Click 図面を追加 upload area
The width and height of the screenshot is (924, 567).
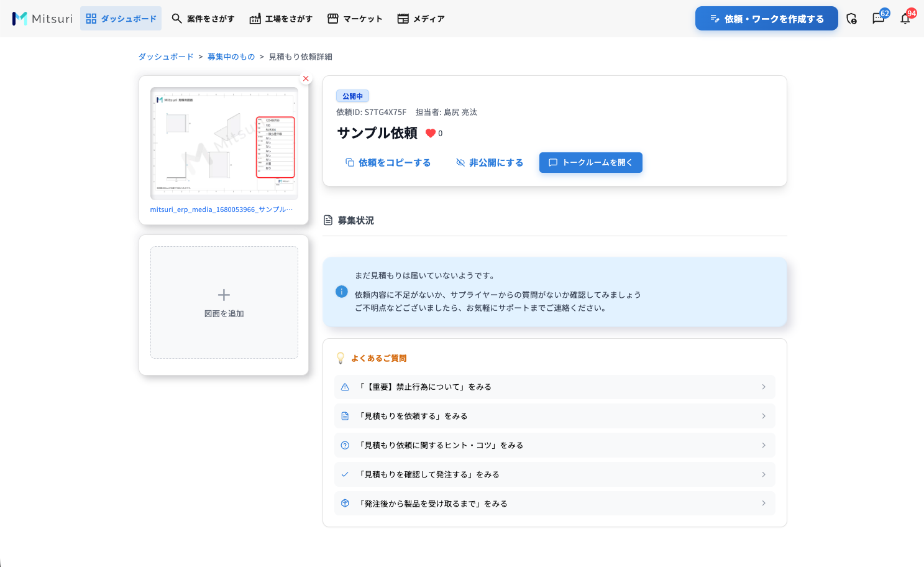pyautogui.click(x=224, y=302)
